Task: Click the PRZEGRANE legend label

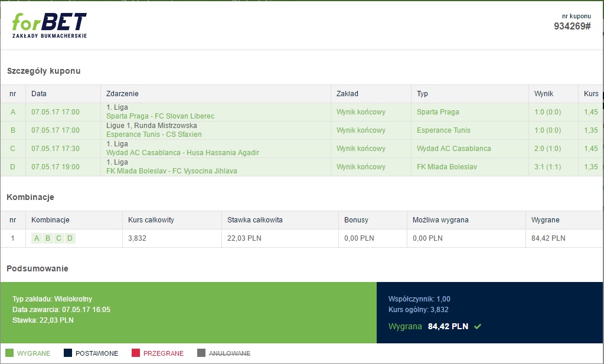Action: [164, 353]
